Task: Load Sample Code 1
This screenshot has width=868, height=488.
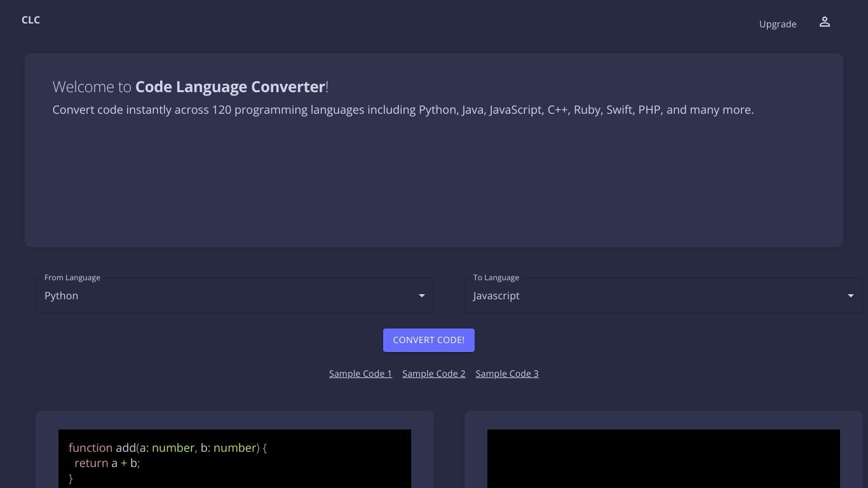Action: pos(360,374)
